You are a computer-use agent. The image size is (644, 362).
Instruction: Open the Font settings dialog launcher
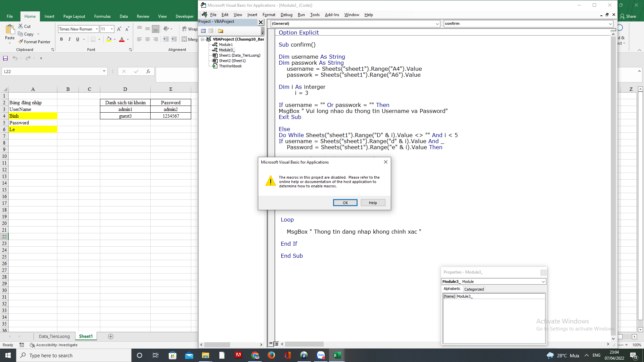pos(130,50)
